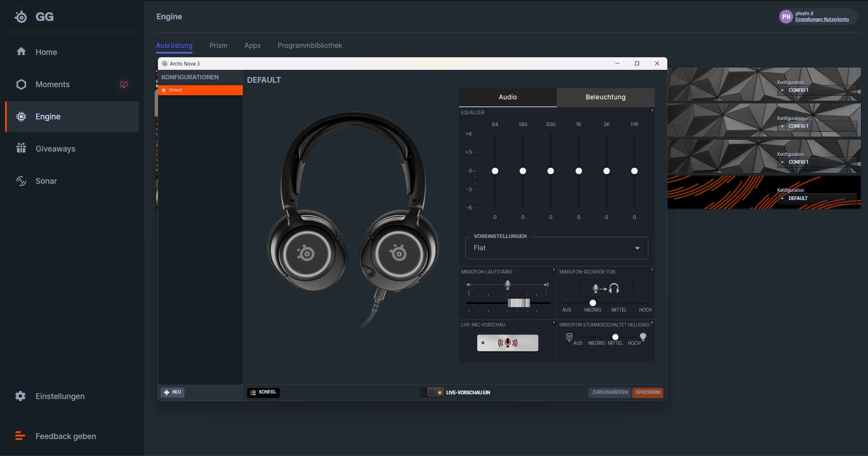Click the Feedback geben icon

point(20,436)
